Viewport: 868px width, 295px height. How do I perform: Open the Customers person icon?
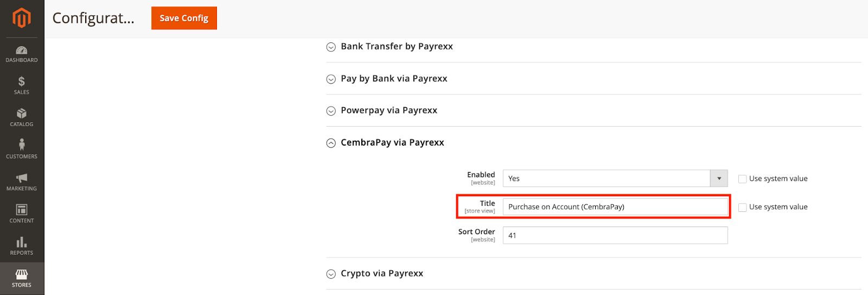pos(22,145)
